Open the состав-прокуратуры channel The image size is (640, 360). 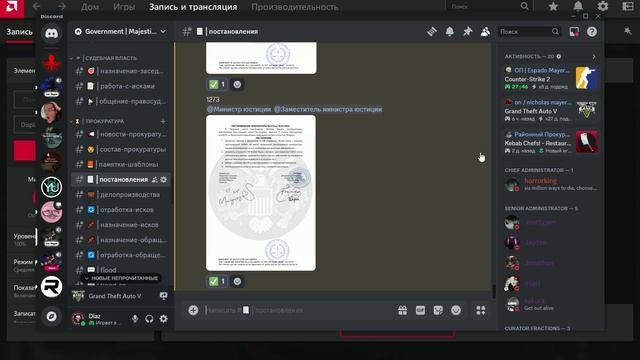pyautogui.click(x=121, y=149)
